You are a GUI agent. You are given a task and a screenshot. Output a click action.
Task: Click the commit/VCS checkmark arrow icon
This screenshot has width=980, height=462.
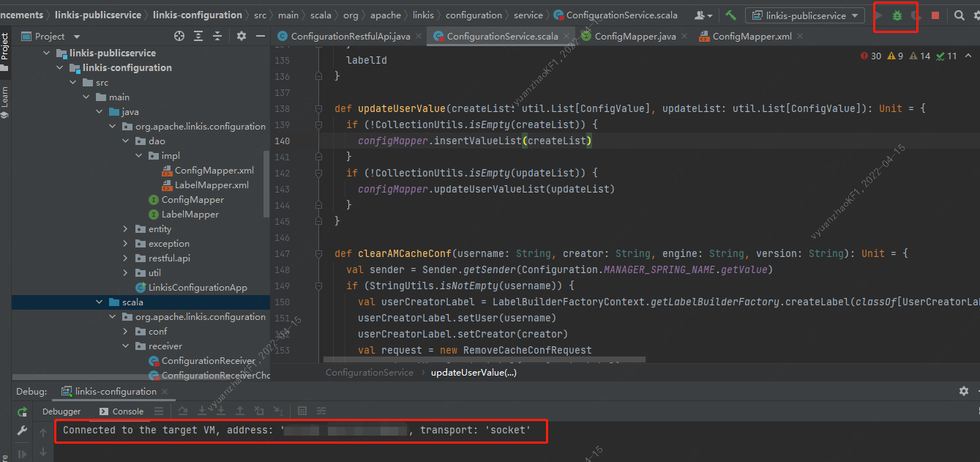coord(729,15)
